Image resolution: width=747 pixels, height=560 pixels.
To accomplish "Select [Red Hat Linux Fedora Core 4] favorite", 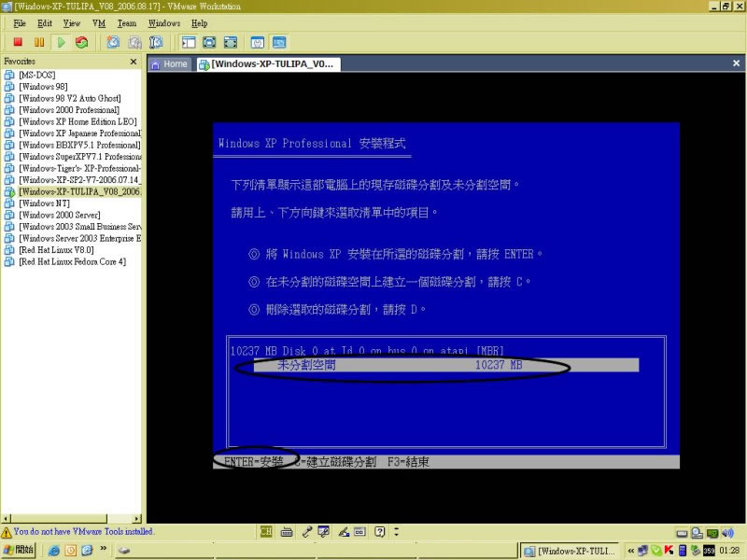I will point(73,261).
